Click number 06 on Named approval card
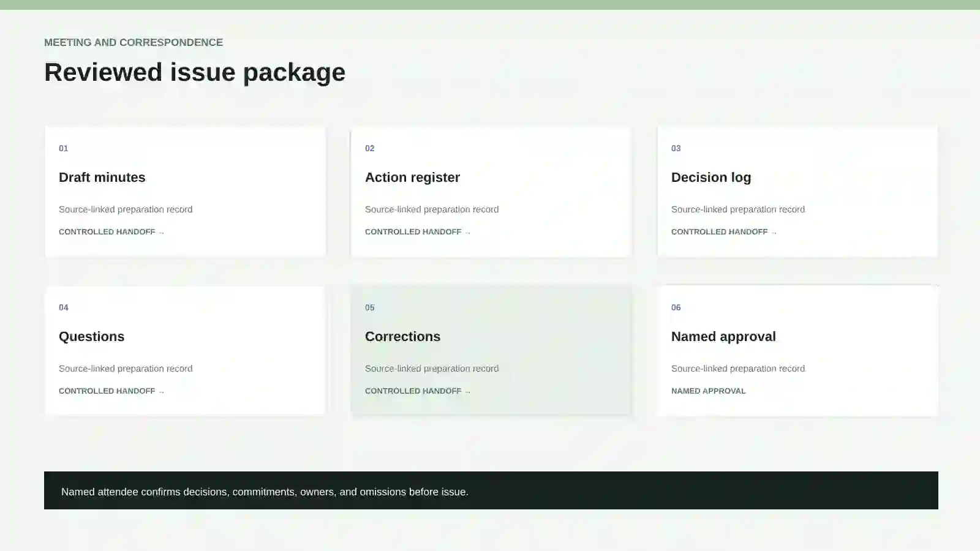The width and height of the screenshot is (980, 551). click(676, 307)
